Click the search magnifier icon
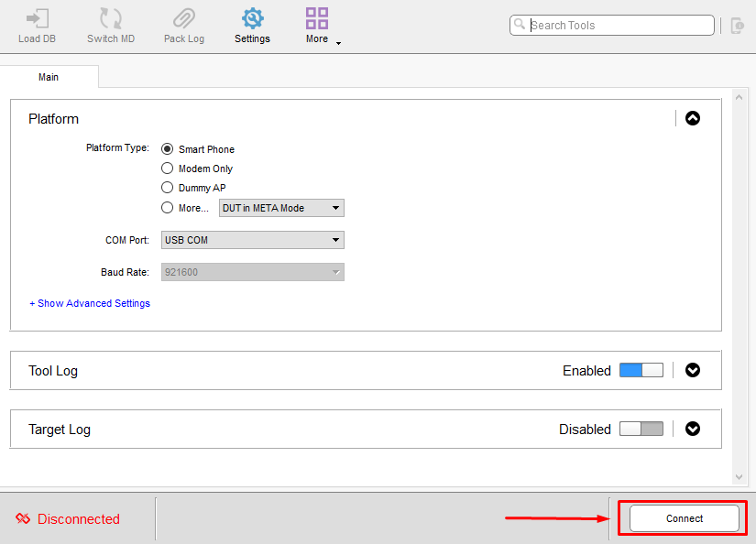 pyautogui.click(x=520, y=25)
